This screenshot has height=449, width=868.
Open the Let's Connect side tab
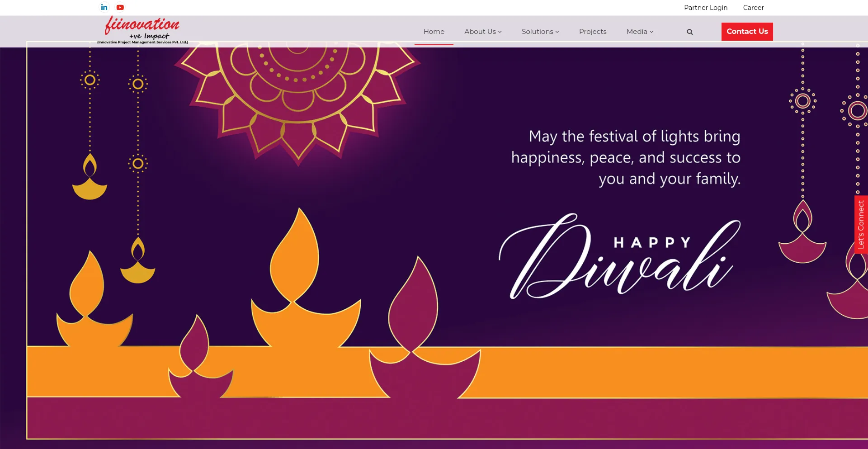(x=861, y=225)
